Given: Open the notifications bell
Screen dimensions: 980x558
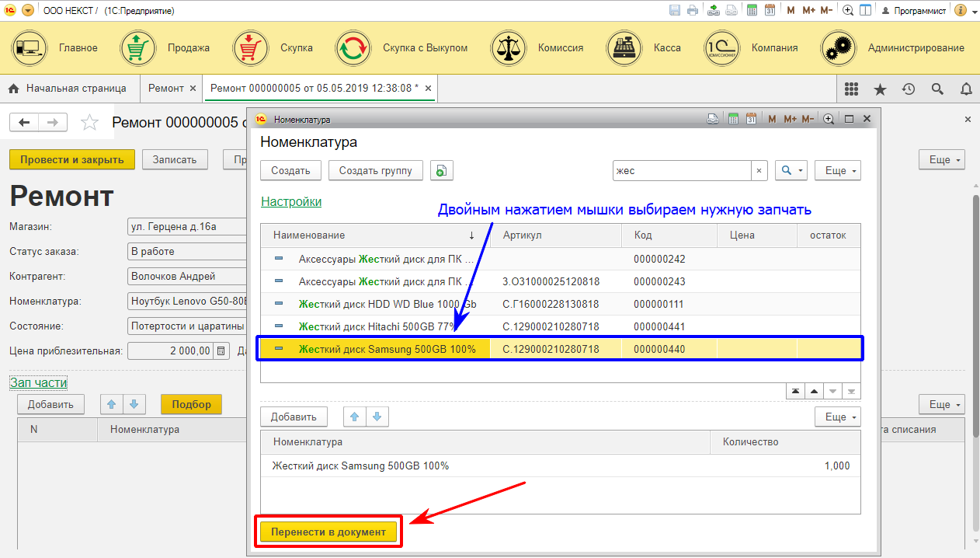Looking at the screenshot, I should [x=966, y=89].
